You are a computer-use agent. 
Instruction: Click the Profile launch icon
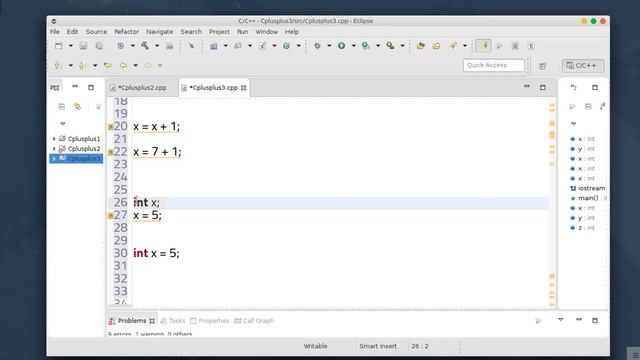tap(366, 46)
